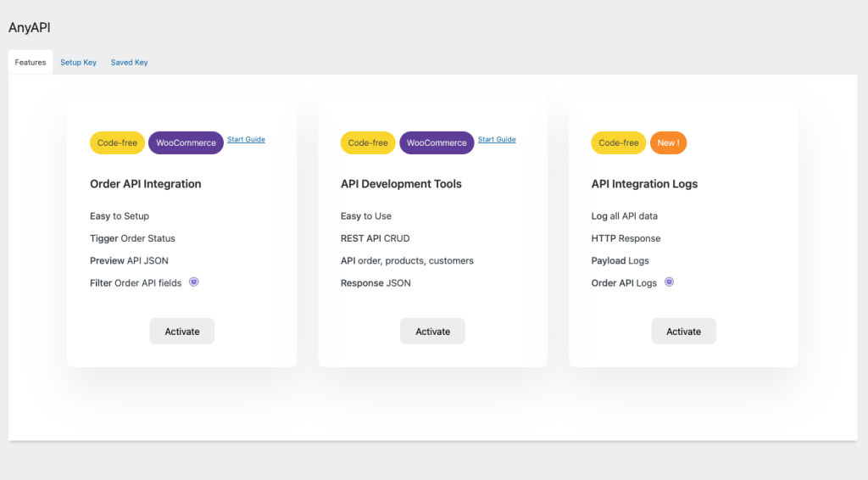The image size is (868, 480).
Task: Click the Payload Logs text
Action: point(620,260)
